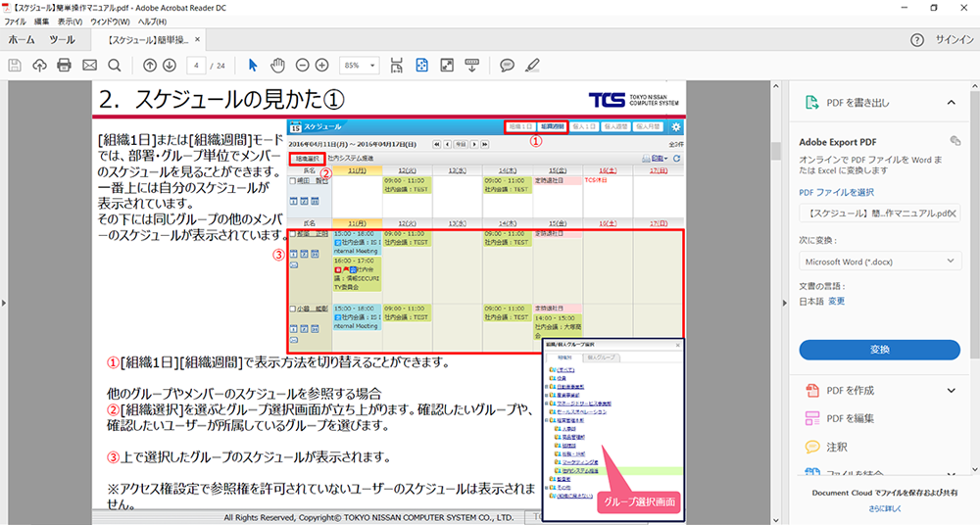Open the Microsoft Word format dropdown
Image resolution: width=980 pixels, height=525 pixels.
click(879, 262)
